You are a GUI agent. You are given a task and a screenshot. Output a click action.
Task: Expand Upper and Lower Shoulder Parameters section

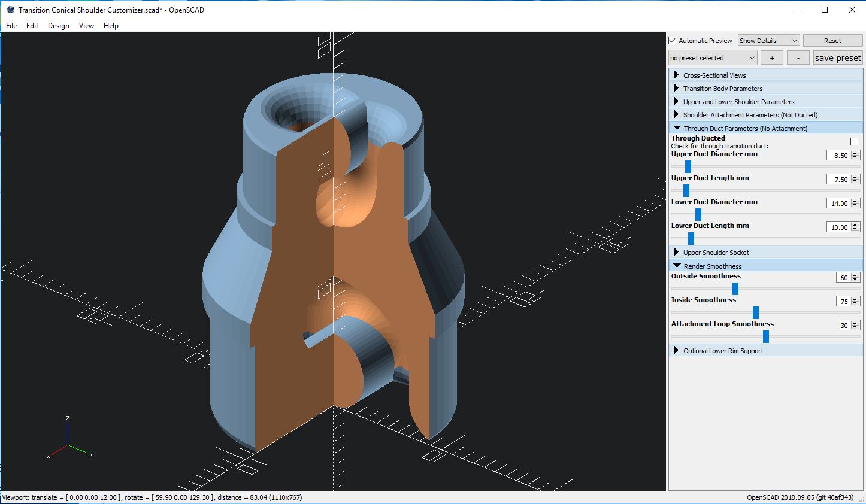765,102
